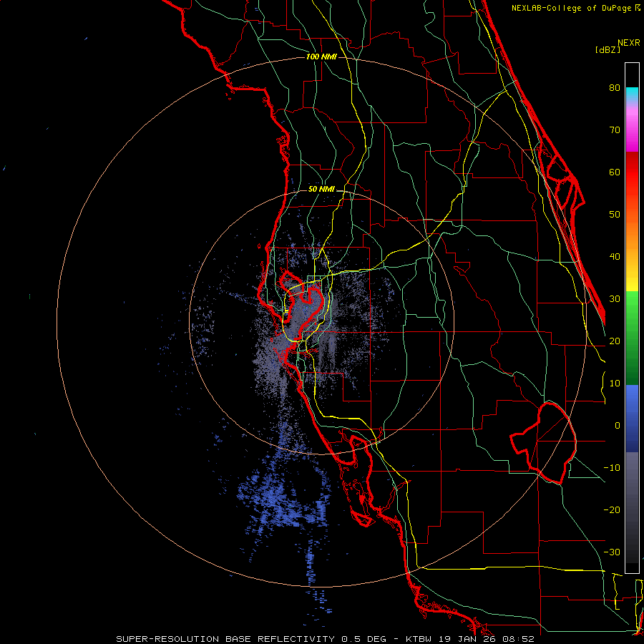Click the 20 value on the dBZ scale
This screenshot has height=644, width=644.
[615, 341]
